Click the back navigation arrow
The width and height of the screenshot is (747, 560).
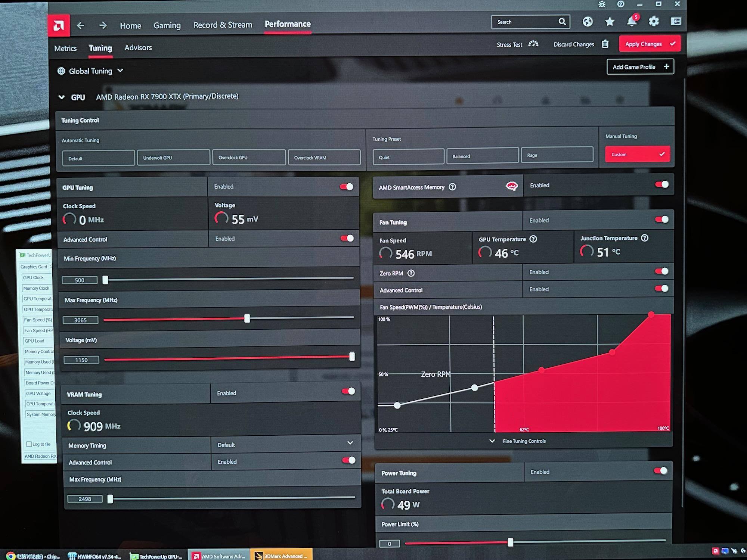pos(80,25)
